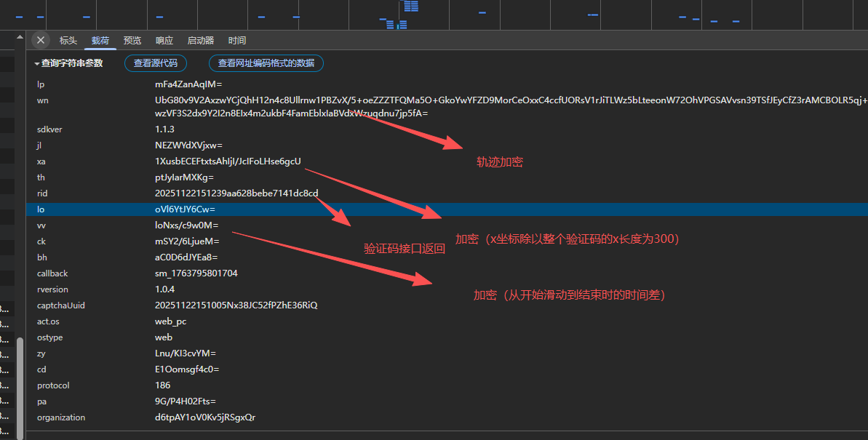Select the protocol parameter name

pos(53,385)
